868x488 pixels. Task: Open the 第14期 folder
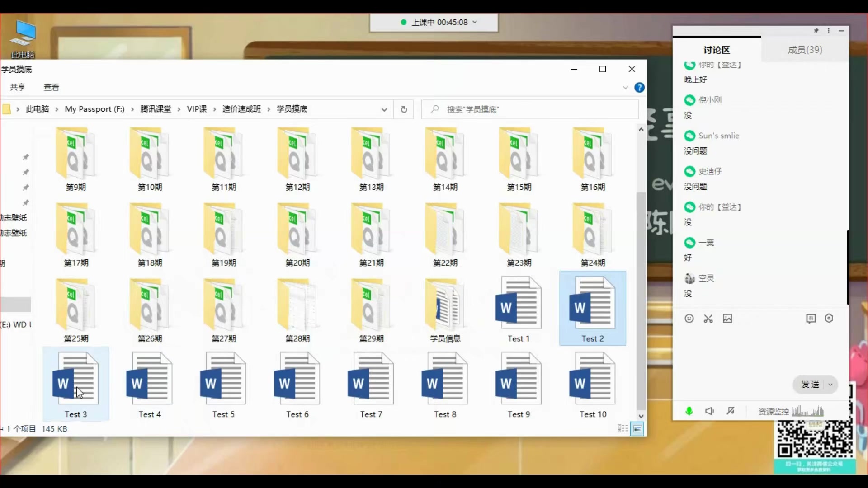(445, 160)
